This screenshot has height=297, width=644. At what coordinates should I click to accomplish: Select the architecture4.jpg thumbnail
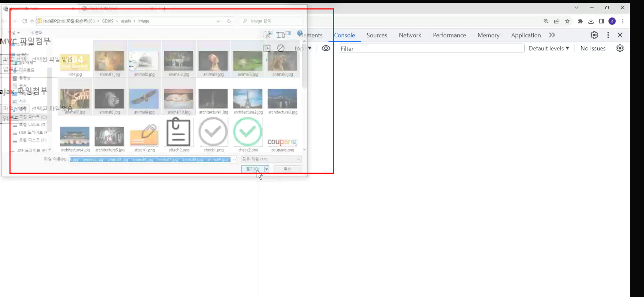tap(75, 137)
